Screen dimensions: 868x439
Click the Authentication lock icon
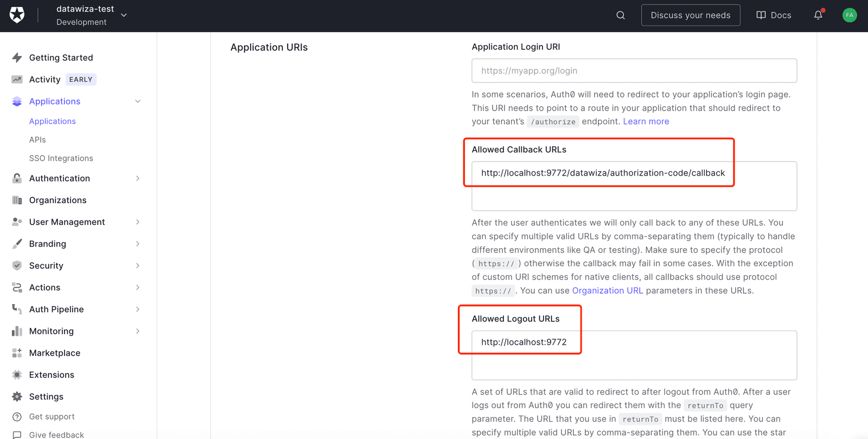tap(17, 178)
